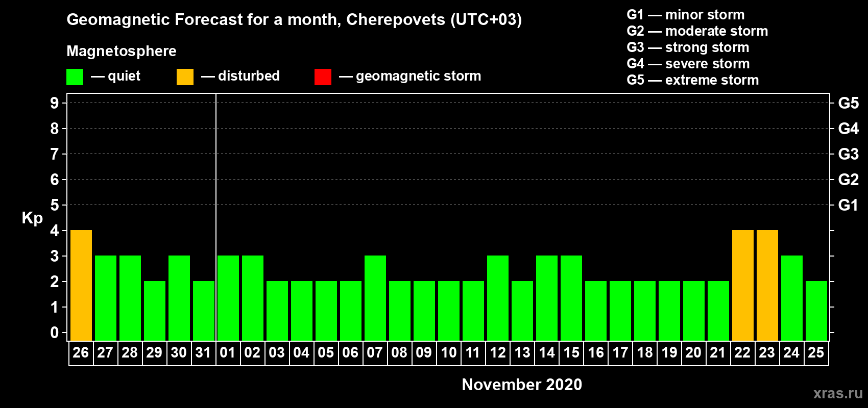Select the orange bar for November 23
Image resolution: width=868 pixels, height=408 pixels.
point(767,285)
